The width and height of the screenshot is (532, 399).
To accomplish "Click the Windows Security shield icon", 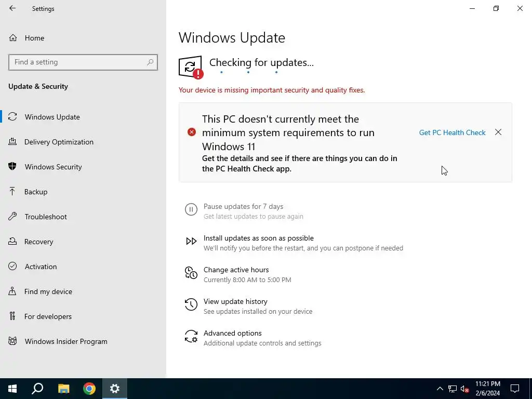I will (x=12, y=166).
